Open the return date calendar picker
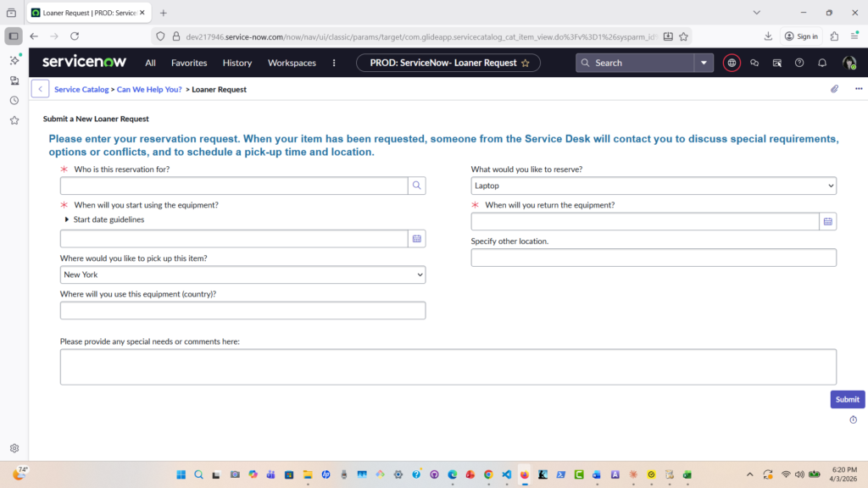This screenshot has width=868, height=488. [827, 221]
